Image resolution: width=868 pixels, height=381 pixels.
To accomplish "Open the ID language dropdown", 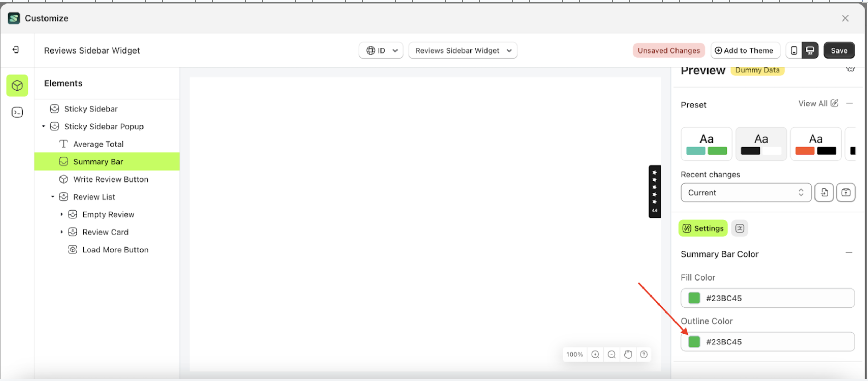I will 380,50.
